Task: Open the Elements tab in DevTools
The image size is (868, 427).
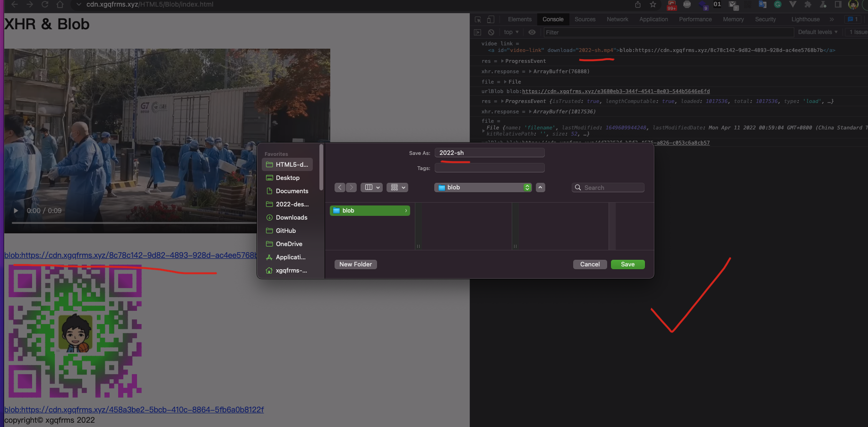Action: (x=520, y=19)
